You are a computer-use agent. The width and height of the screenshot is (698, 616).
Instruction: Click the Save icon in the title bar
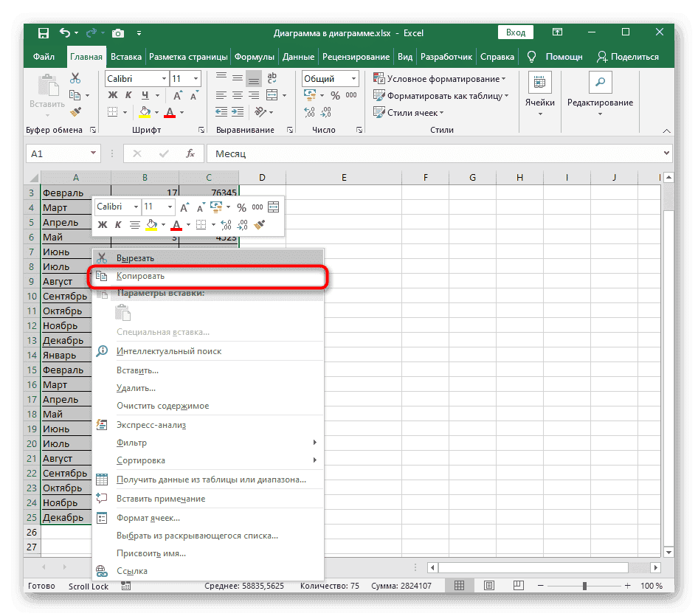(x=44, y=33)
